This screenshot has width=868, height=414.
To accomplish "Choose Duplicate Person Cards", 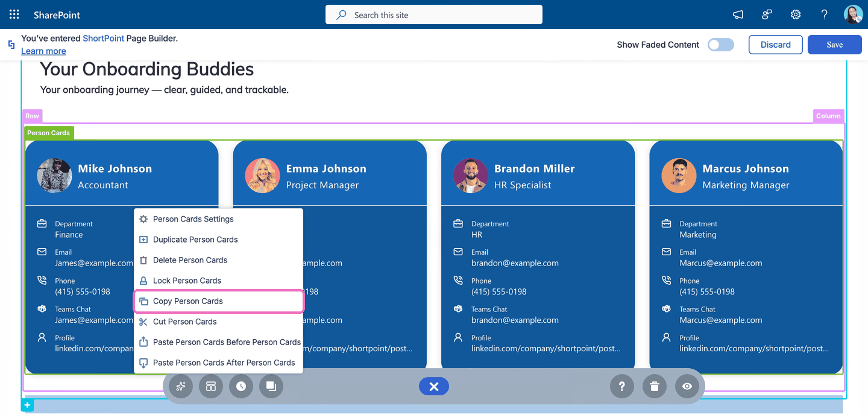I will (x=218, y=240).
